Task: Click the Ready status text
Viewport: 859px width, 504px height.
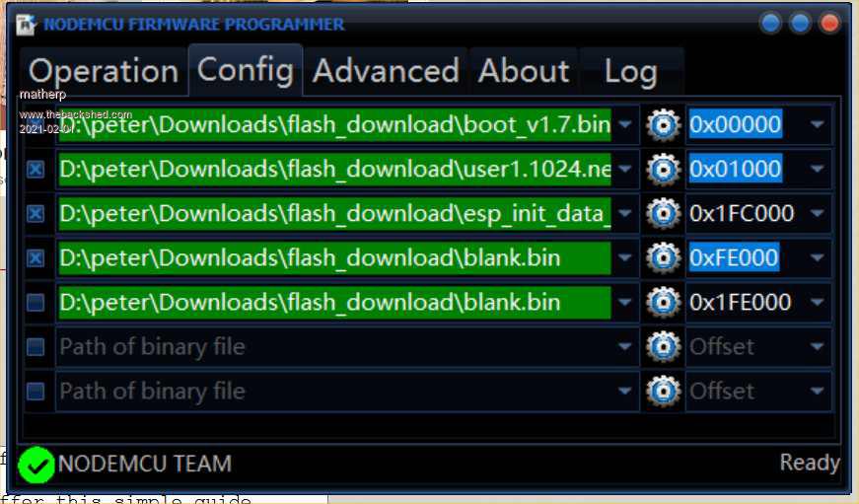Action: pyautogui.click(x=809, y=463)
